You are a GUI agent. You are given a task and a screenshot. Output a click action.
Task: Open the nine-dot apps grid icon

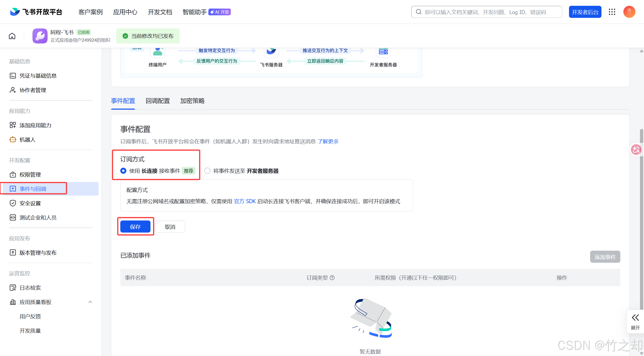click(x=612, y=12)
